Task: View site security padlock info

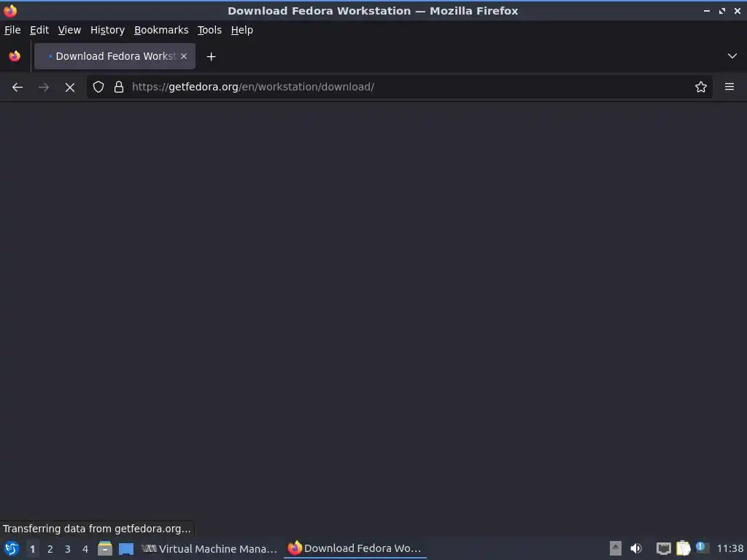Action: (119, 87)
